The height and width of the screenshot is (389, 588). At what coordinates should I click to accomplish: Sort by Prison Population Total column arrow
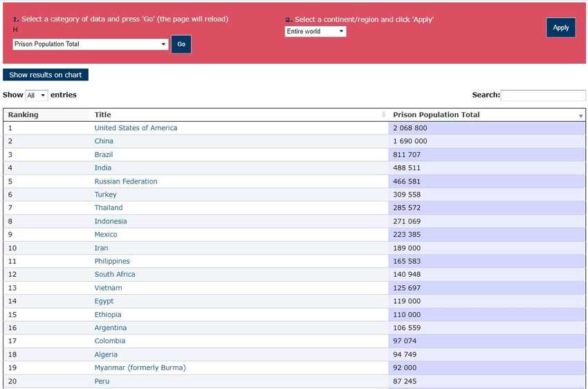tap(580, 116)
